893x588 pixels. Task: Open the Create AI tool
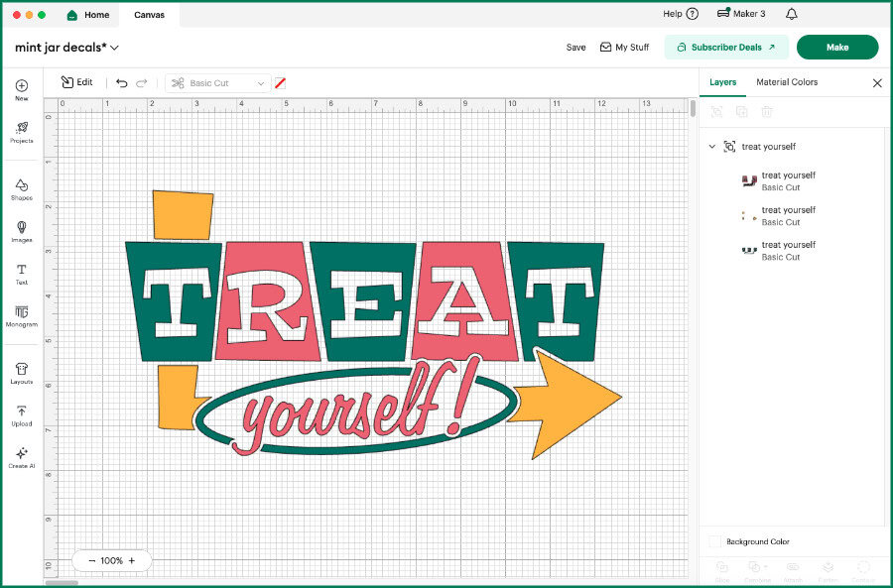tap(22, 458)
